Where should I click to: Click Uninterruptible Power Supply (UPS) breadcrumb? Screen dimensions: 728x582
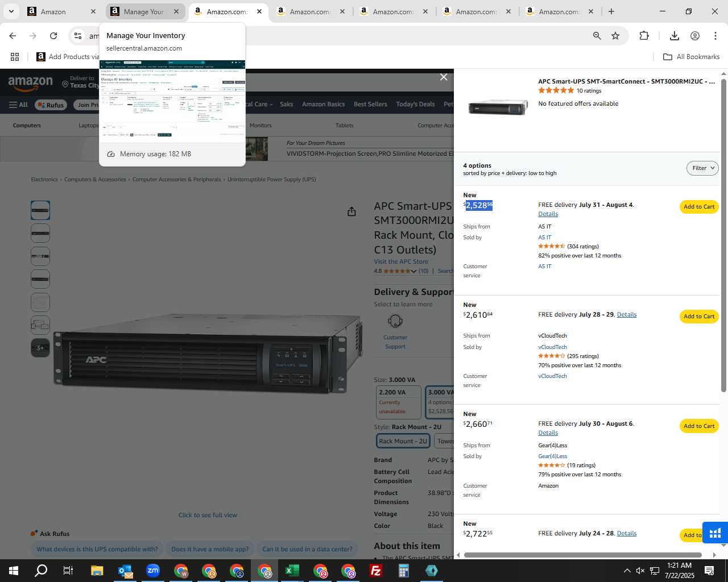(271, 180)
